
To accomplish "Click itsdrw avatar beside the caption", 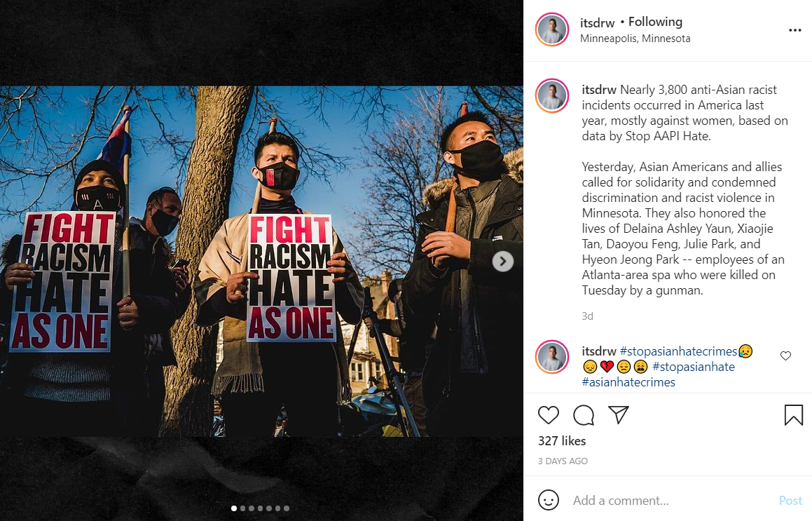I will pyautogui.click(x=552, y=96).
